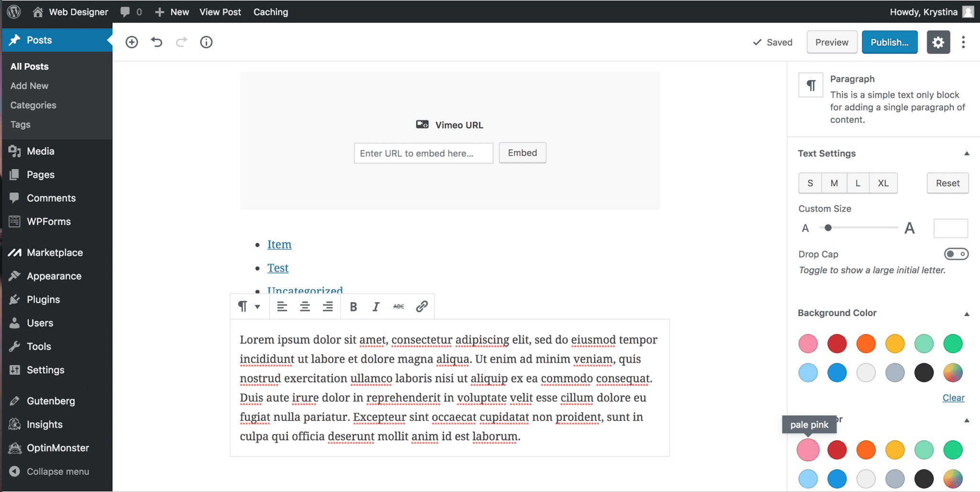
Task: Open the paragraph block type dropdown
Action: coord(248,306)
